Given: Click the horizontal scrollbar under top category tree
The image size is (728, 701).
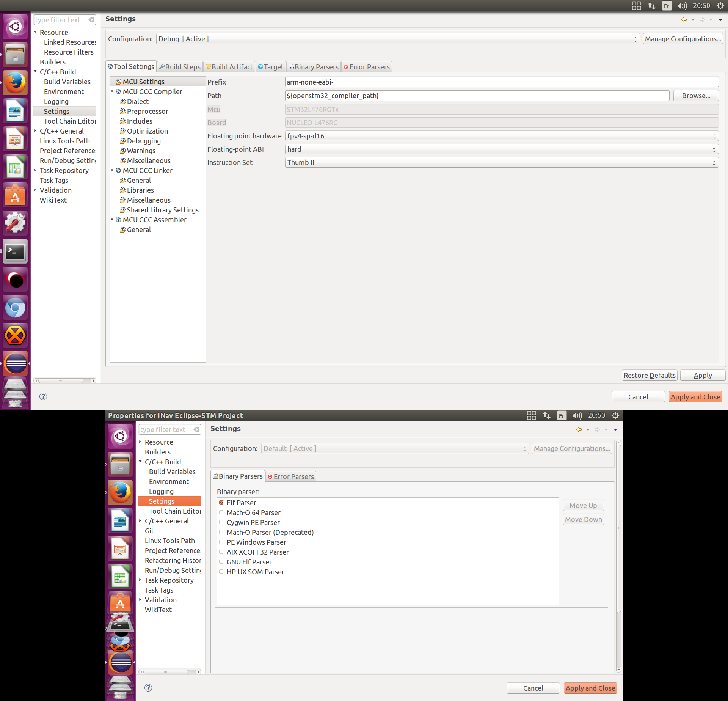Looking at the screenshot, I should 61,380.
